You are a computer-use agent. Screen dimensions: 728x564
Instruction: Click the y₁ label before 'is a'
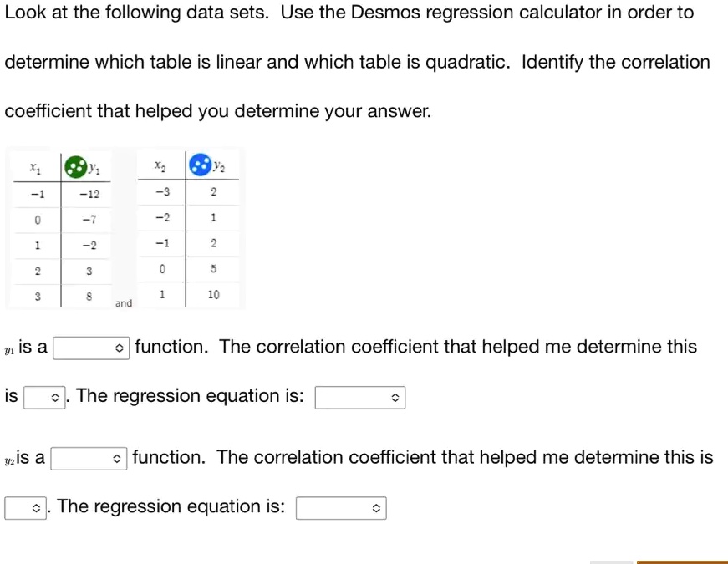point(8,349)
